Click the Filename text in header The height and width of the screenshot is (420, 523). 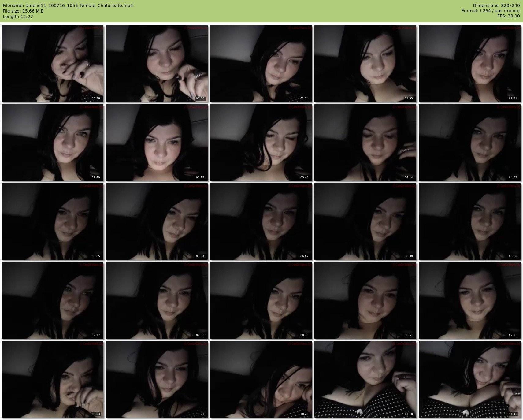tap(68, 6)
